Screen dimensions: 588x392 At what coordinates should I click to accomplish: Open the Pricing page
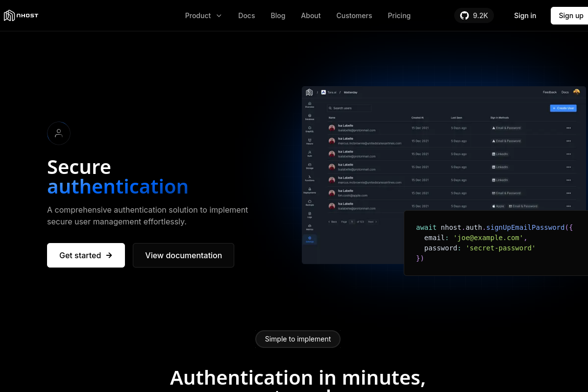point(399,16)
